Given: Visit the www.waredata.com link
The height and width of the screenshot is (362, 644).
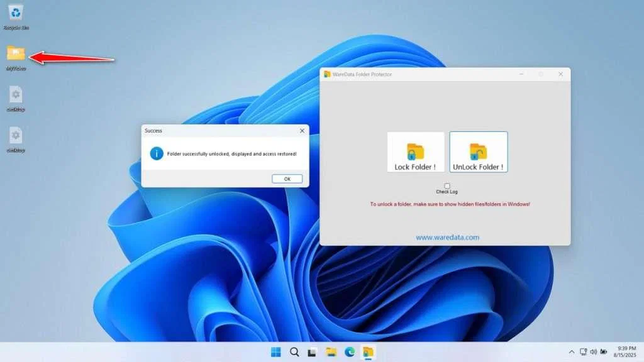Looking at the screenshot, I should pyautogui.click(x=447, y=237).
